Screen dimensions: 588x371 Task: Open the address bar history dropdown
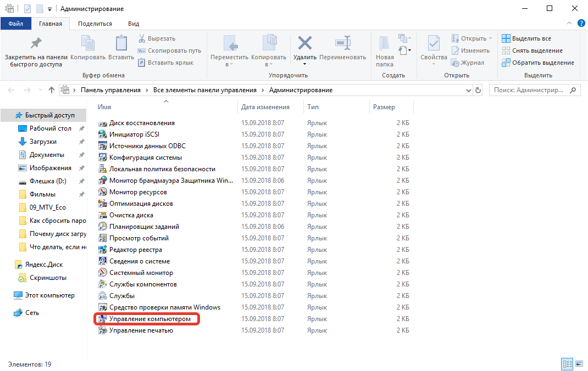pos(468,90)
